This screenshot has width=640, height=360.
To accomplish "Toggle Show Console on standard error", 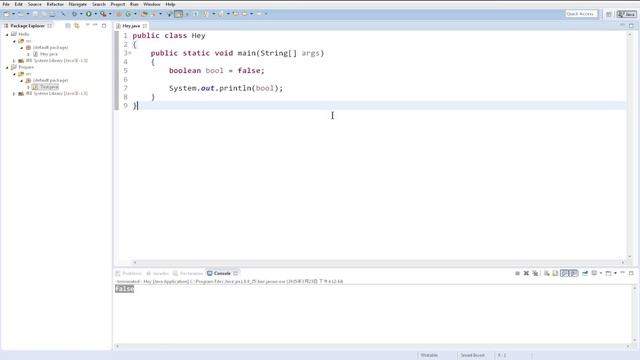I will [573, 273].
